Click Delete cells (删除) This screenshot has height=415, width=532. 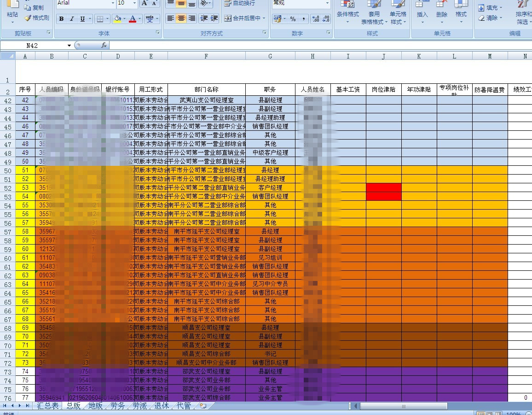coord(441,13)
